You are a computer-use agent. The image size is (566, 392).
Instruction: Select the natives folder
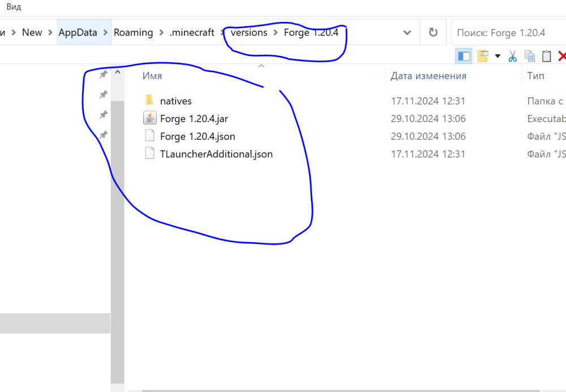(176, 101)
